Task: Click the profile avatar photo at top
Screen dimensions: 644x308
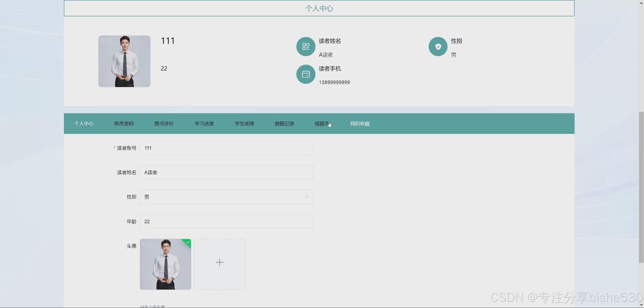Action: click(124, 61)
